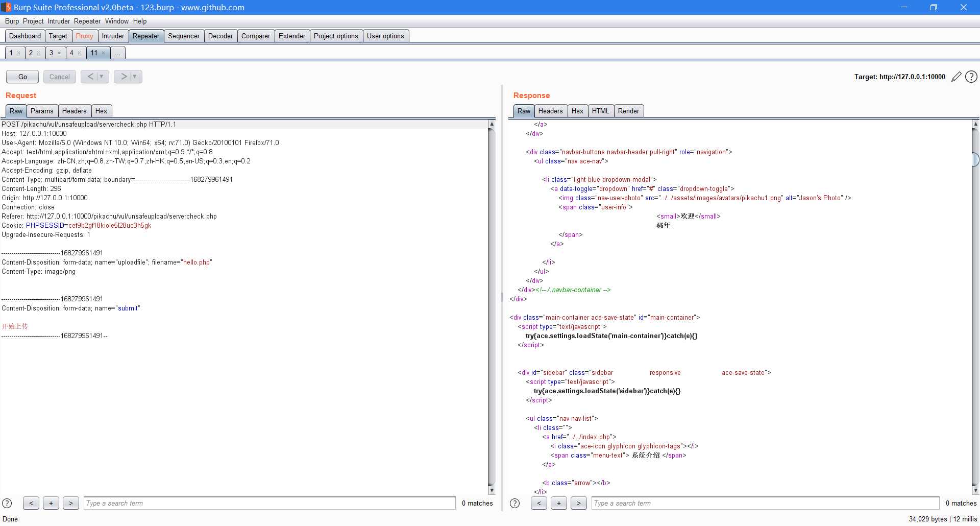Screen dimensions: 980x526
Task: Click the request search term field
Action: (x=269, y=503)
